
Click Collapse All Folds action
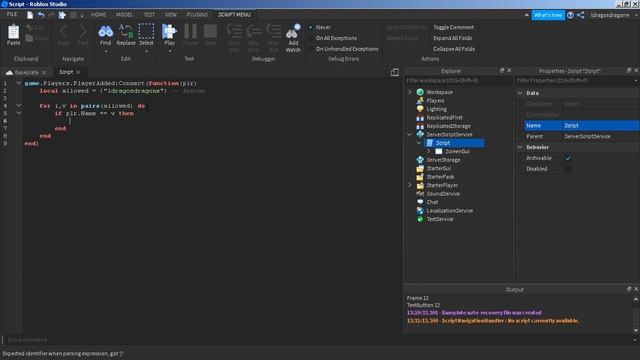pos(453,49)
